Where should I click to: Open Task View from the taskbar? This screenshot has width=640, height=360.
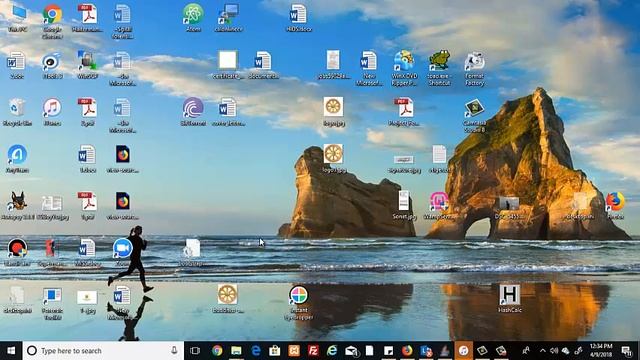tap(195, 351)
